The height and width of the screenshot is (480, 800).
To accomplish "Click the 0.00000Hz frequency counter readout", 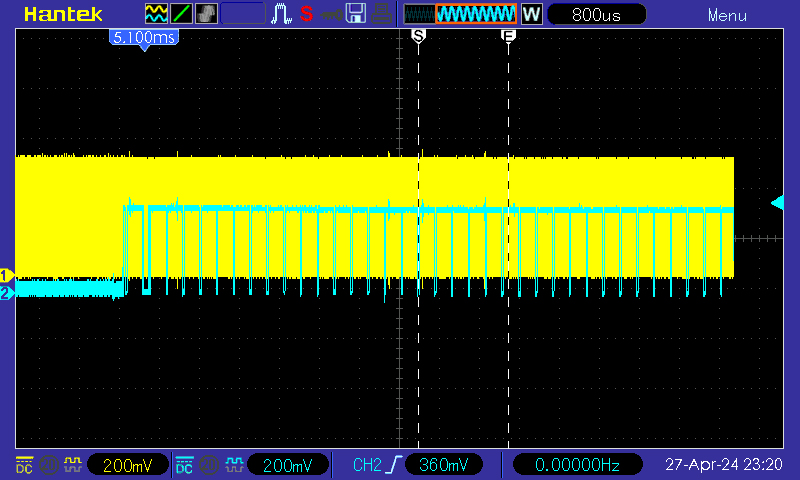I will click(x=578, y=465).
